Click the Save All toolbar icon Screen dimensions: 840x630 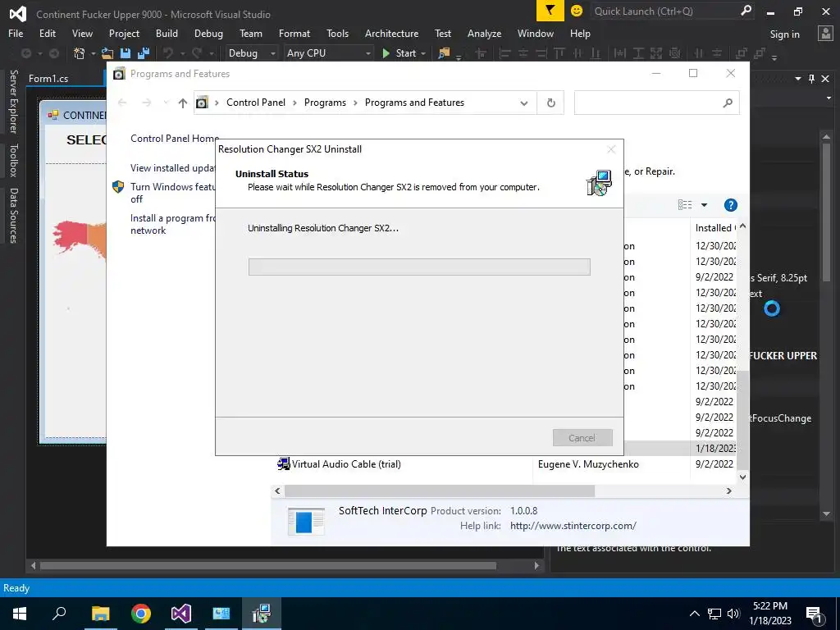click(144, 53)
